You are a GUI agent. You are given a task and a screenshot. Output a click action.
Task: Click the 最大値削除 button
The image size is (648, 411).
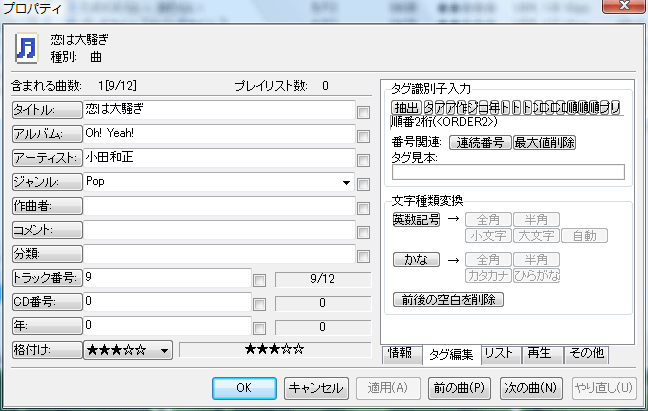coord(544,143)
